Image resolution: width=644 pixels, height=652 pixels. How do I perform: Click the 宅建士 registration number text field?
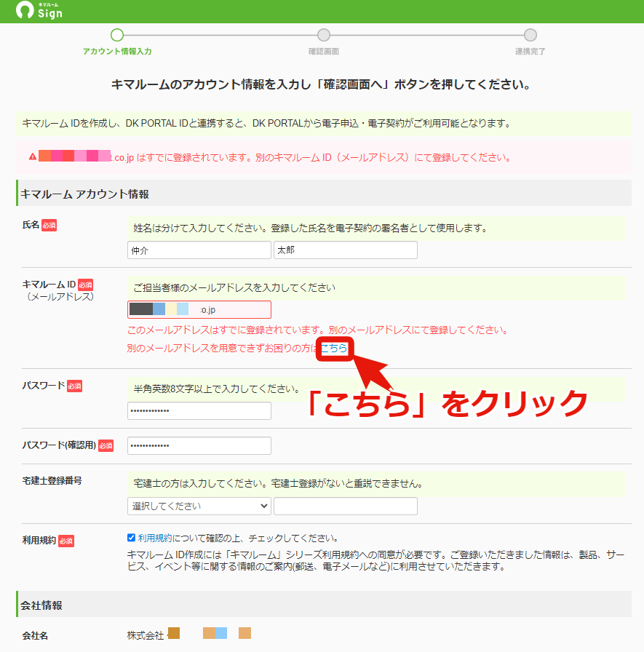pyautogui.click(x=346, y=506)
